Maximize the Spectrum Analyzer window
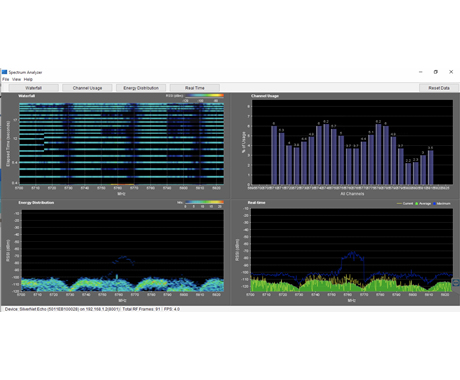The width and height of the screenshot is (460, 380). pos(436,72)
